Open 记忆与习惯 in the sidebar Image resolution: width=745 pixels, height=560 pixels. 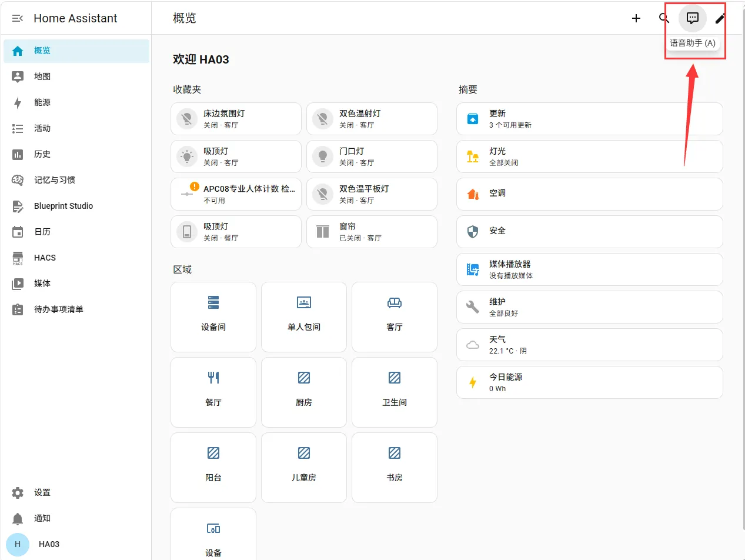point(76,180)
